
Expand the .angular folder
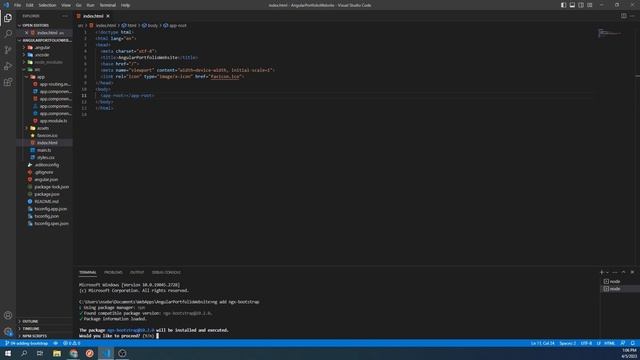44,47
